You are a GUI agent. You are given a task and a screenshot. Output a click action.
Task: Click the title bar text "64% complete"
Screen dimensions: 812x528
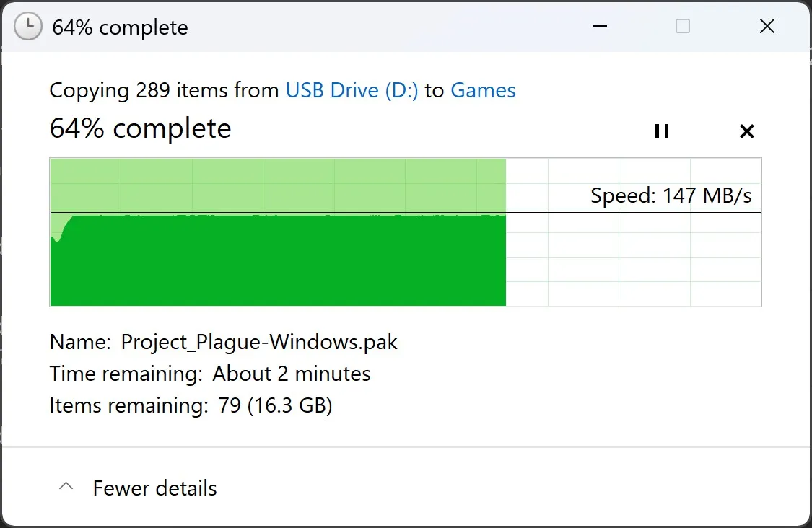pyautogui.click(x=120, y=27)
